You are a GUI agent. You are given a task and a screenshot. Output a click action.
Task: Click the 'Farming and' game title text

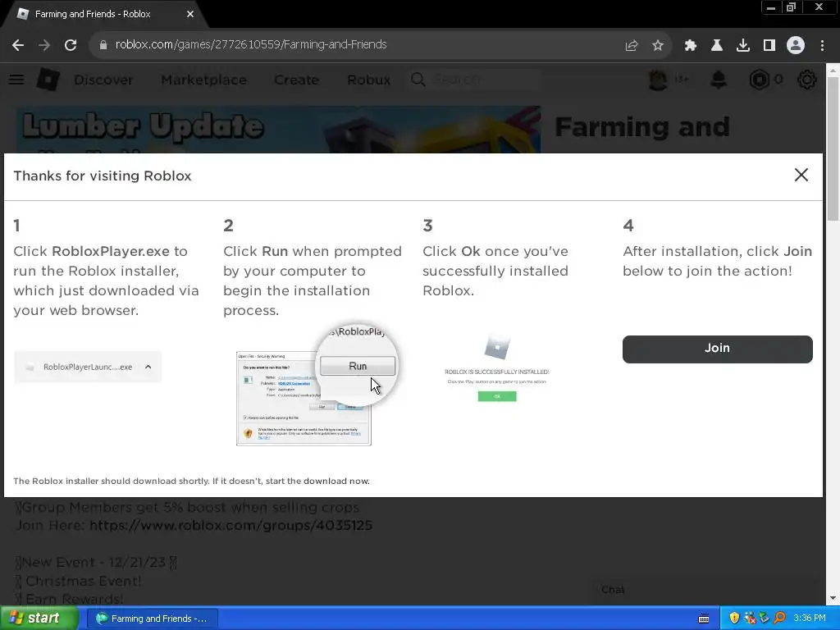click(x=641, y=127)
